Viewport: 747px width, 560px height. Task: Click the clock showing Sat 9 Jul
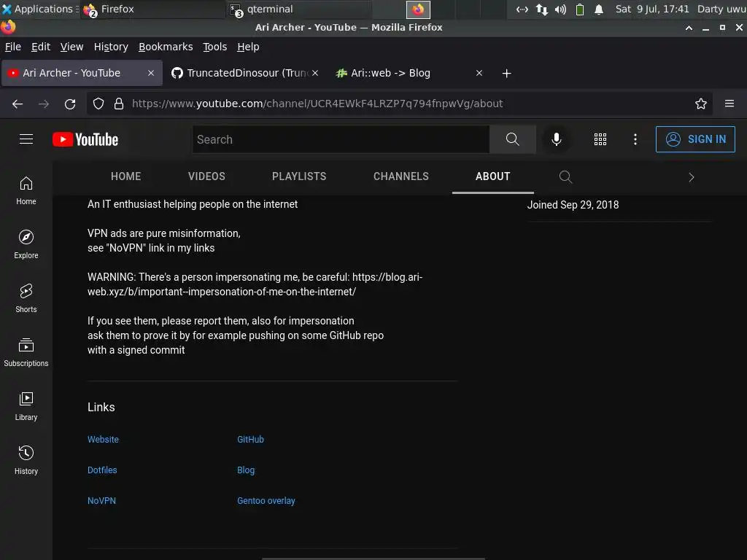[x=651, y=9]
